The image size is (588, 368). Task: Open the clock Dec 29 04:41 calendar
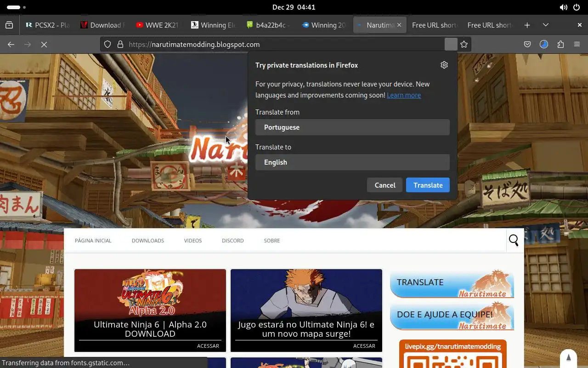(294, 7)
